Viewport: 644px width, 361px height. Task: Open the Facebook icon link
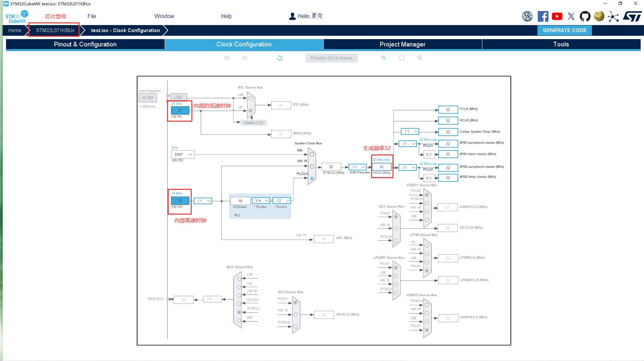[543, 16]
